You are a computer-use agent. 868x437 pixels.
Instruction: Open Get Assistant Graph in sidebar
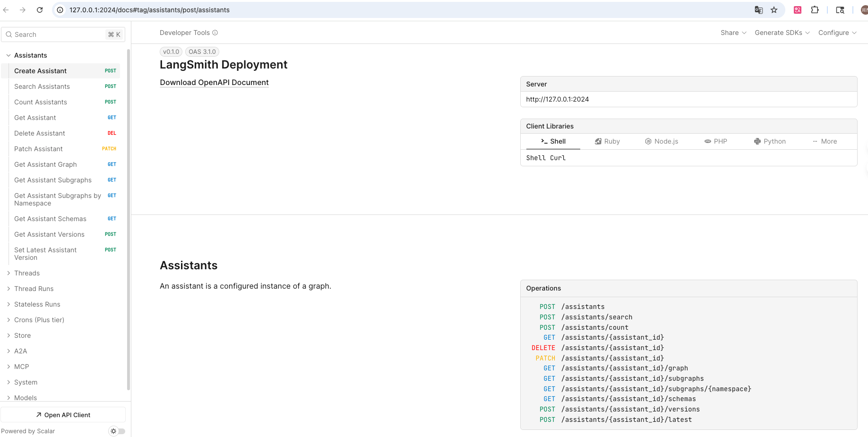(61, 164)
